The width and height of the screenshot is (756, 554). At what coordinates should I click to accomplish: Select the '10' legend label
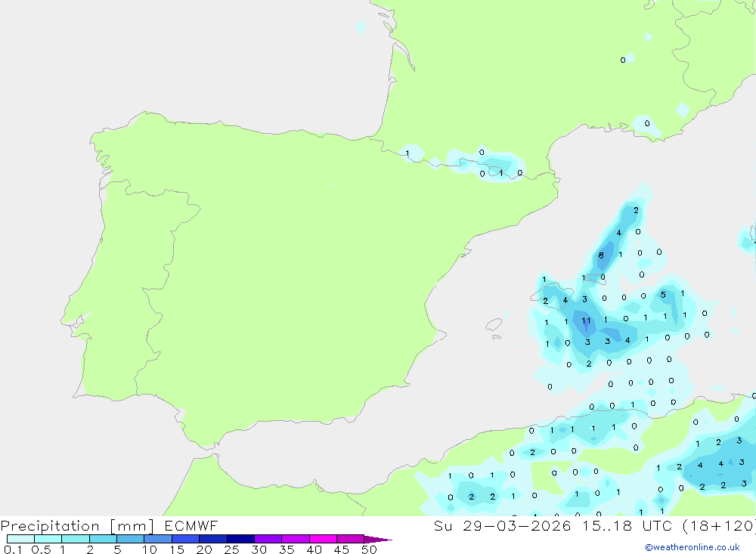pyautogui.click(x=150, y=549)
